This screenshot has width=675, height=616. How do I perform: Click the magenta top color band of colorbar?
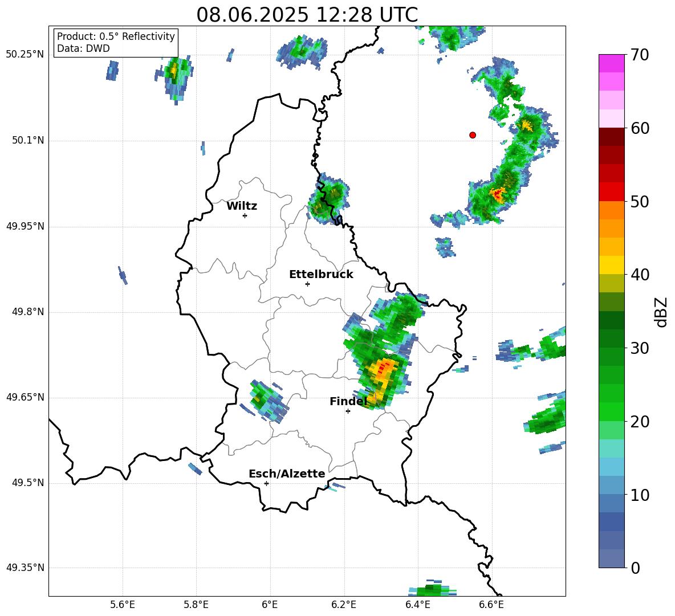tap(611, 63)
